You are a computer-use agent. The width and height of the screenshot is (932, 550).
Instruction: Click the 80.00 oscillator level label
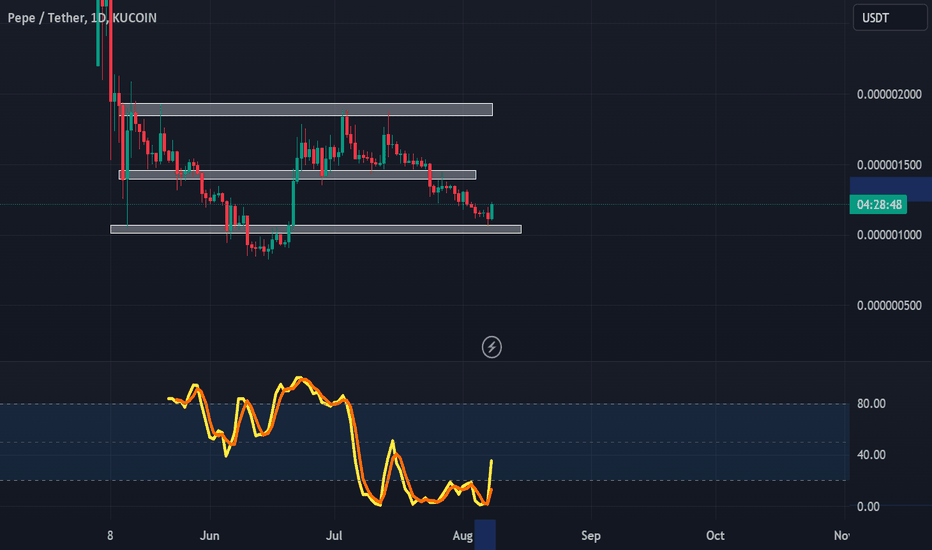pos(871,404)
